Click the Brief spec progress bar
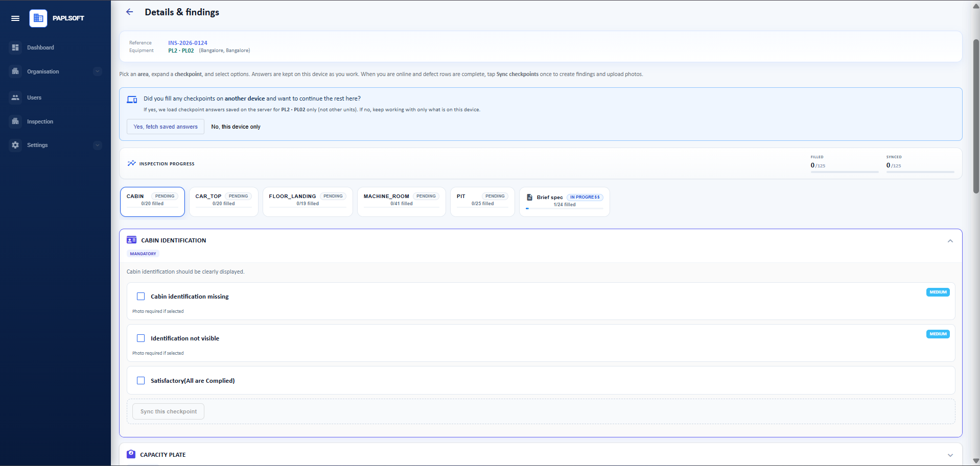 tap(565, 208)
